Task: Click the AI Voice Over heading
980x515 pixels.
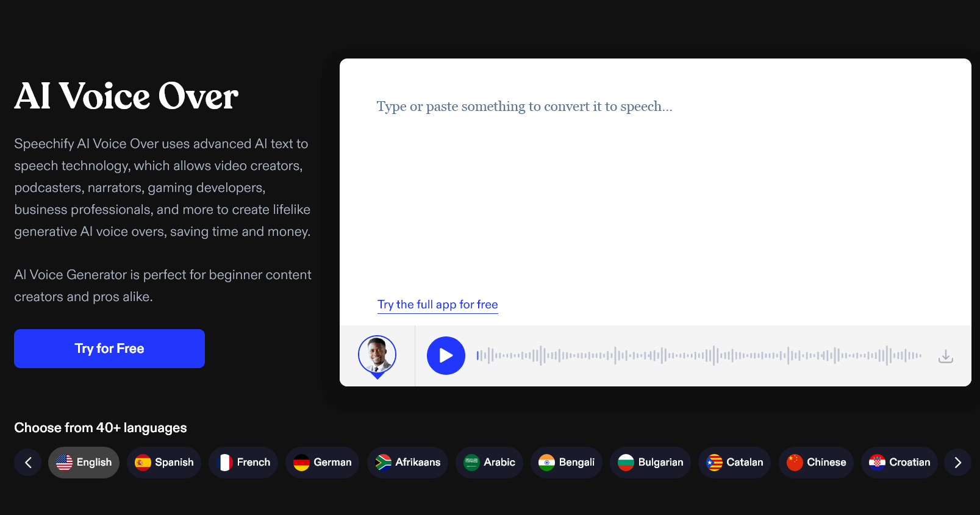Action: (x=126, y=96)
